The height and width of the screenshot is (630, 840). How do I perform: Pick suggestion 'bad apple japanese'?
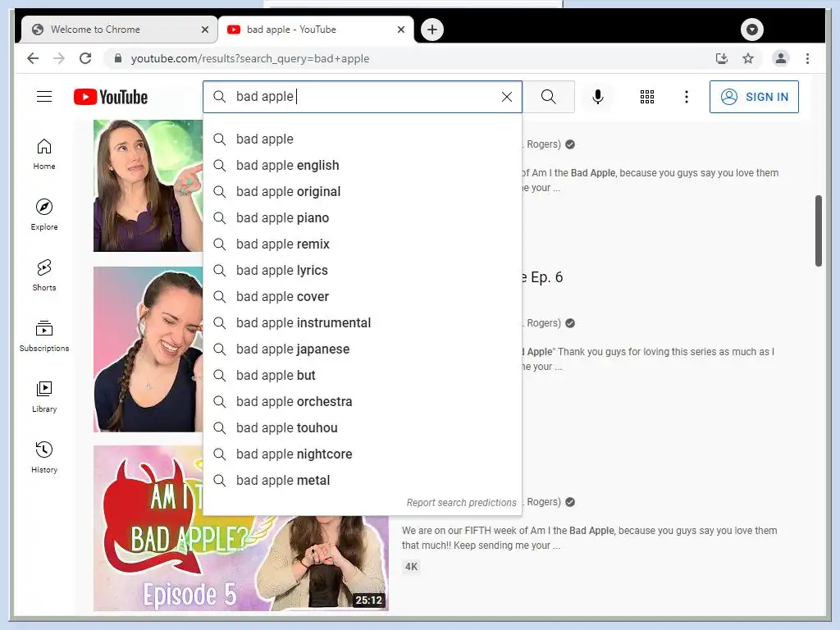[362, 349]
